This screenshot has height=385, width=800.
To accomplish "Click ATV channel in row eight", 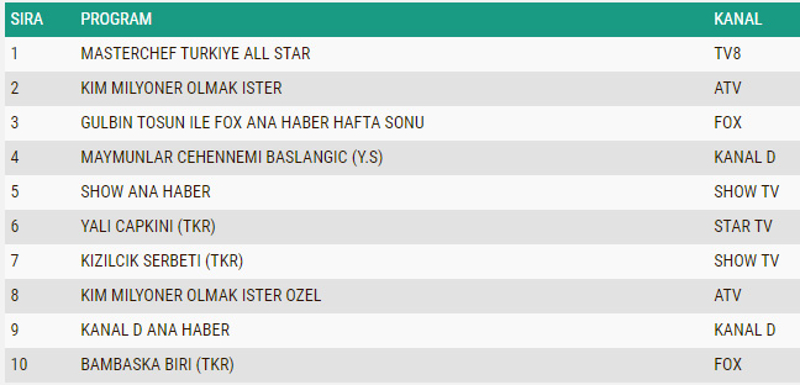I will click(x=728, y=296).
